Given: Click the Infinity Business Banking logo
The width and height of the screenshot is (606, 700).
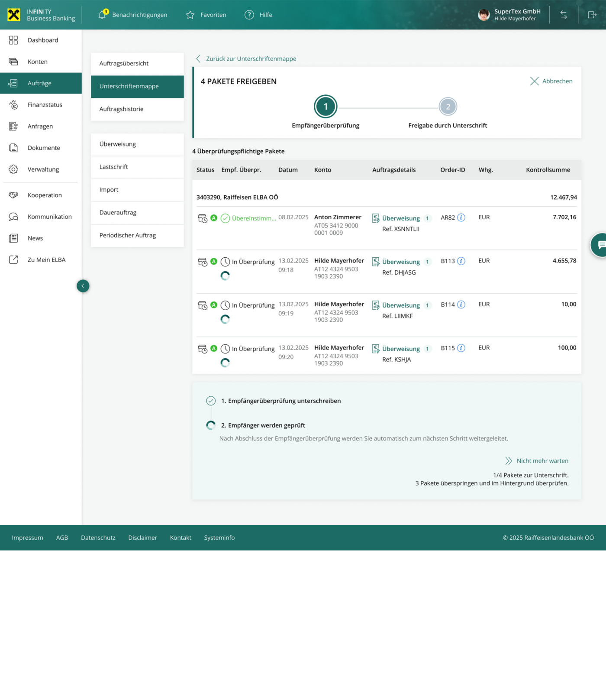Looking at the screenshot, I should 41,15.
